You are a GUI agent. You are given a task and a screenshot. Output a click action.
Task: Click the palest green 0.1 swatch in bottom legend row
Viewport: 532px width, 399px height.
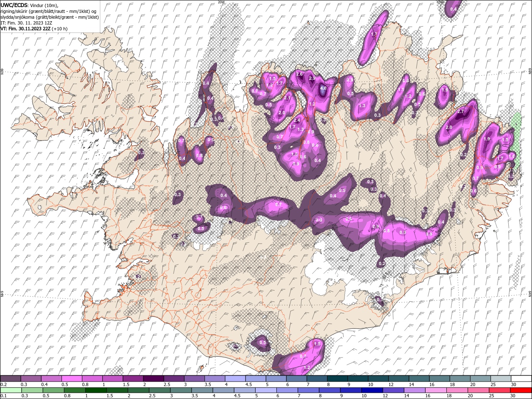coord(11,390)
